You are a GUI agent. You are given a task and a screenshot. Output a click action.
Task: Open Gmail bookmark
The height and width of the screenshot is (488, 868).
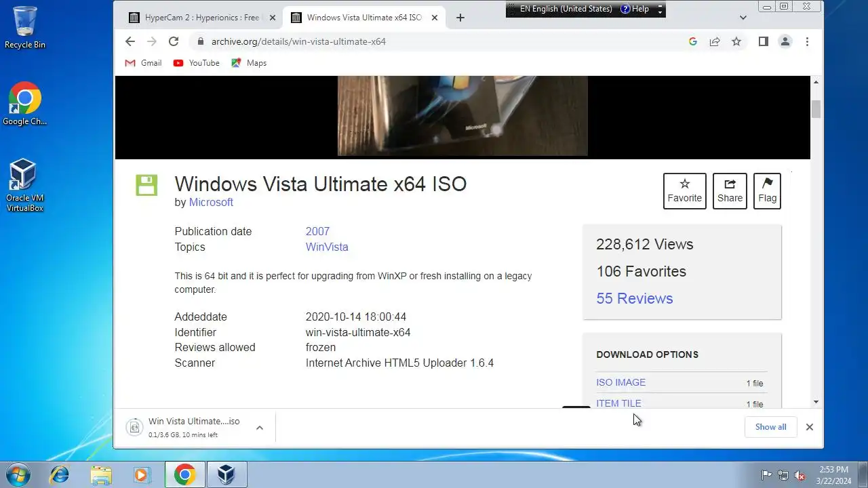(x=143, y=63)
